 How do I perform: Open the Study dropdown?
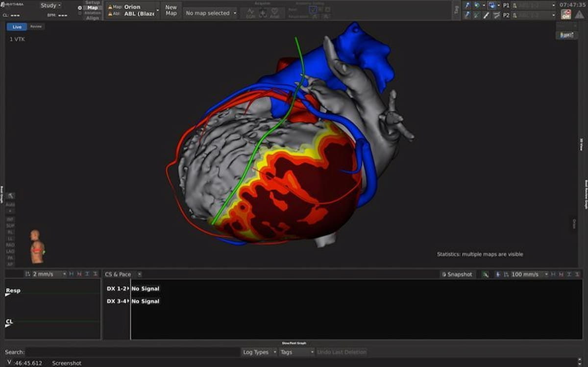[49, 5]
